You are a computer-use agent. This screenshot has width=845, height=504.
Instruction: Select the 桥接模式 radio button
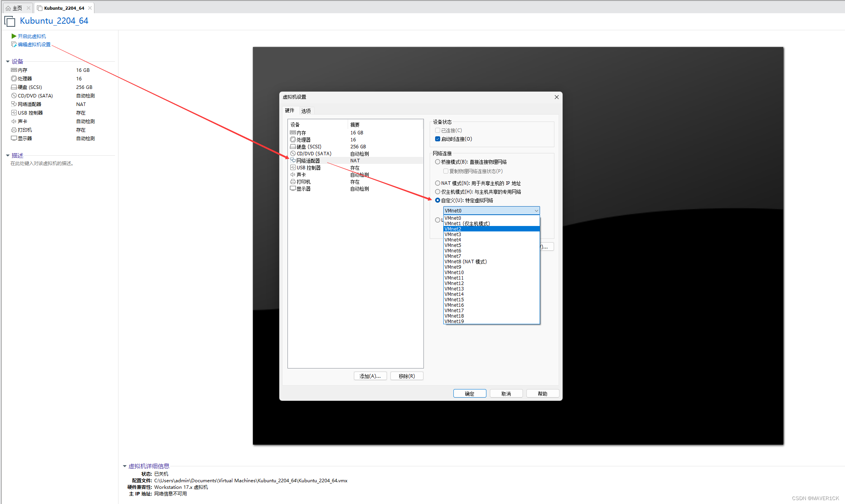437,162
